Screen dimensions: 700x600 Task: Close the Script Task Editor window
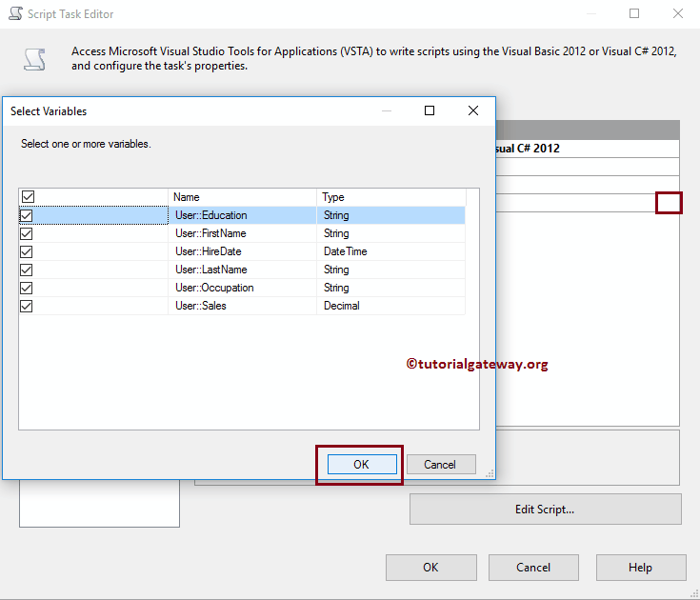pyautogui.click(x=678, y=13)
